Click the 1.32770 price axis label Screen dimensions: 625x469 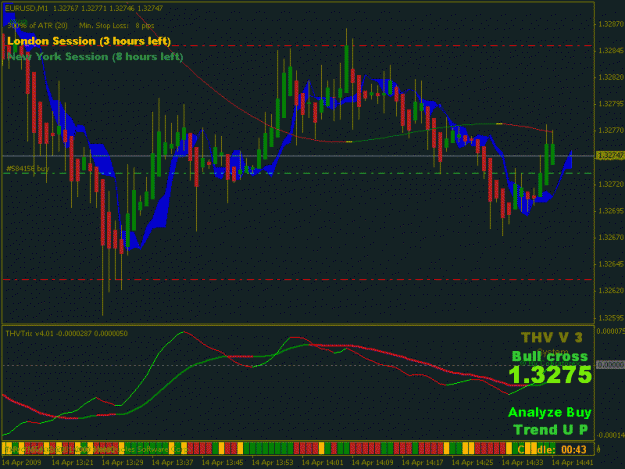[x=611, y=130]
